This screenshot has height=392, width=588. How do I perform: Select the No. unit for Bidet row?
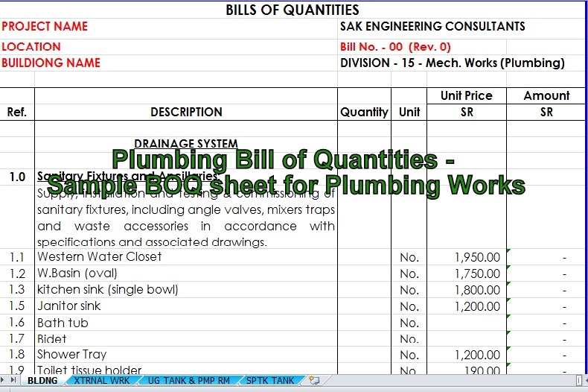pos(409,339)
